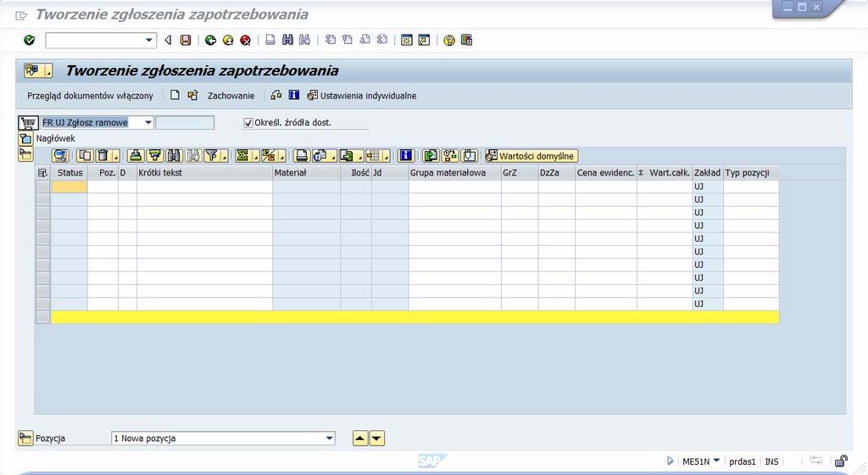Screen dimensions: 868x475
Task: Toggle the Określ. źródła dost. checkbox
Action: click(x=248, y=123)
